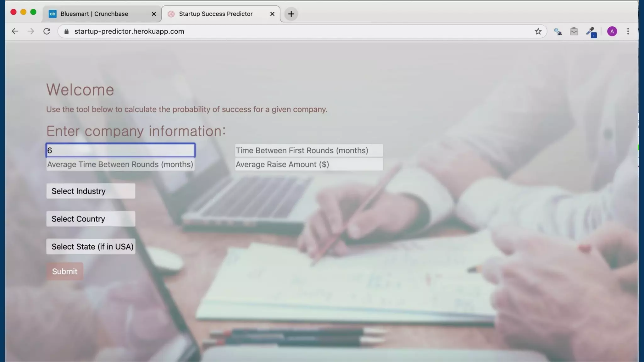Open the Select Industry dropdown
The image size is (644, 362).
tap(91, 191)
